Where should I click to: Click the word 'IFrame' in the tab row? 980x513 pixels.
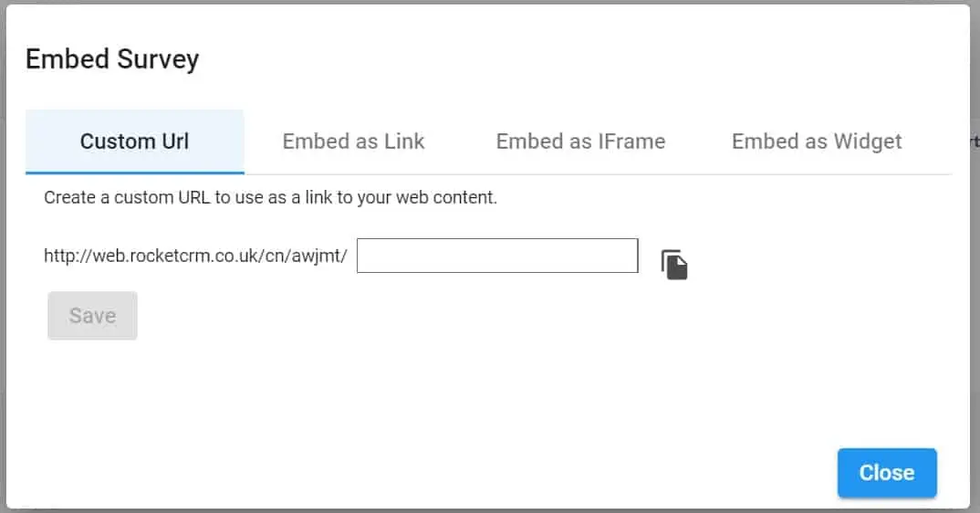[631, 141]
